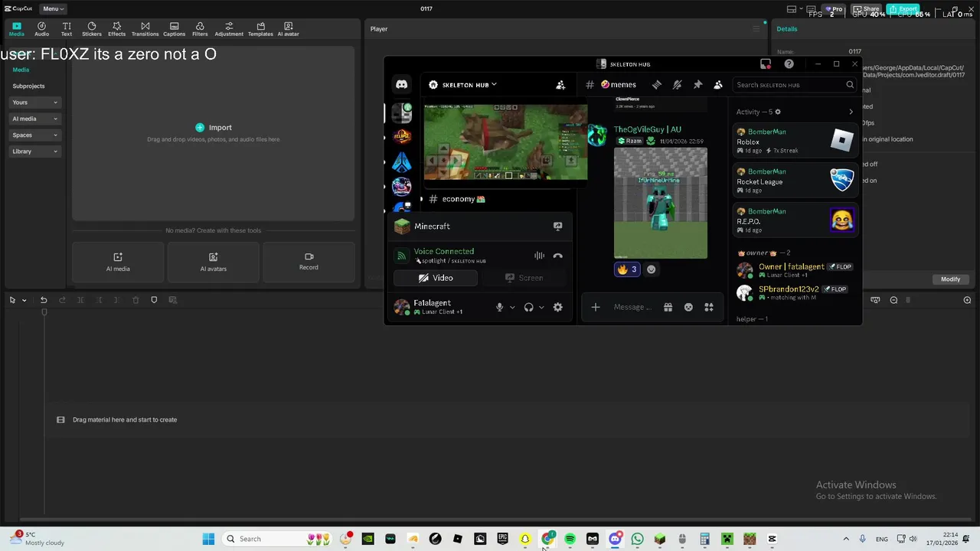Open Discord threads icon in memes channel
980x551 pixels.
click(656, 85)
